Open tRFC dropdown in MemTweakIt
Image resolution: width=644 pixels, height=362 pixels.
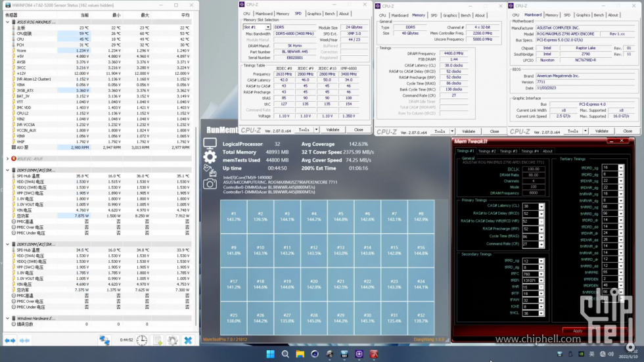click(x=541, y=274)
